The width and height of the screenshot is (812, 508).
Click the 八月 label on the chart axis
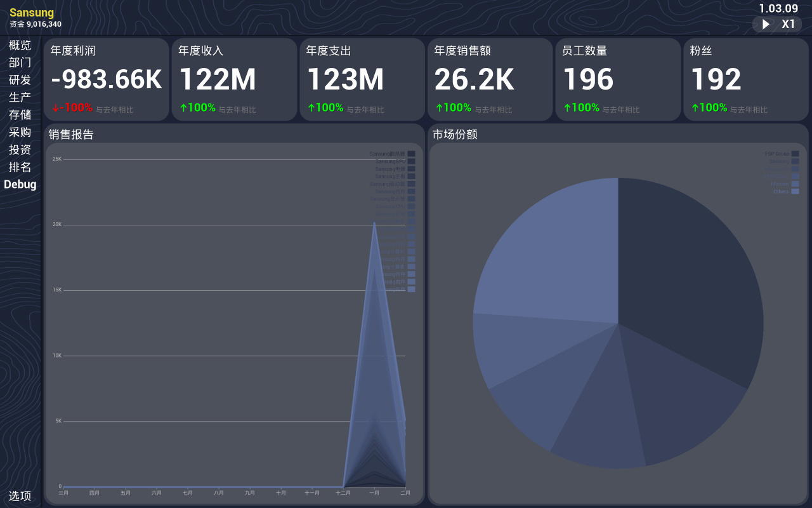219,493
